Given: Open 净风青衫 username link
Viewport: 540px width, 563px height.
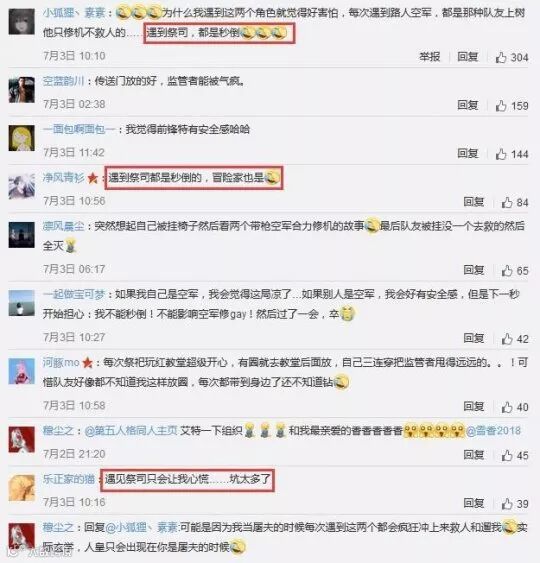Looking at the screenshot, I should tap(63, 178).
